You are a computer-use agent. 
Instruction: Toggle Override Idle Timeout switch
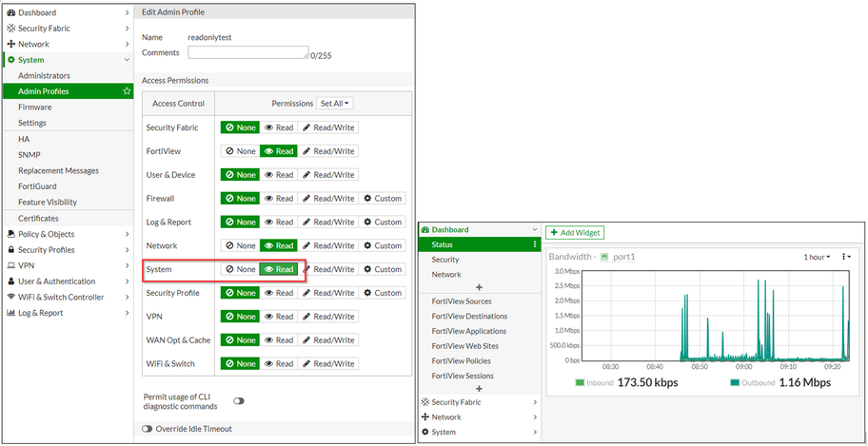pos(148,429)
